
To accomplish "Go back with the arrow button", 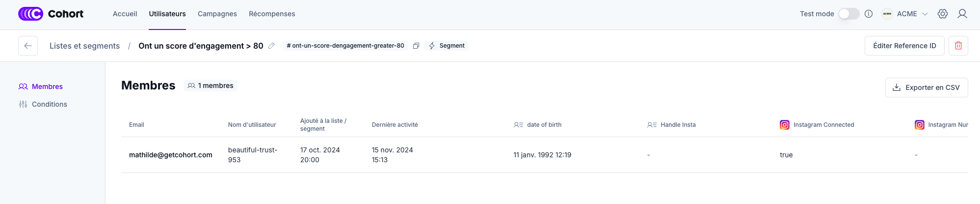I will click(x=28, y=46).
